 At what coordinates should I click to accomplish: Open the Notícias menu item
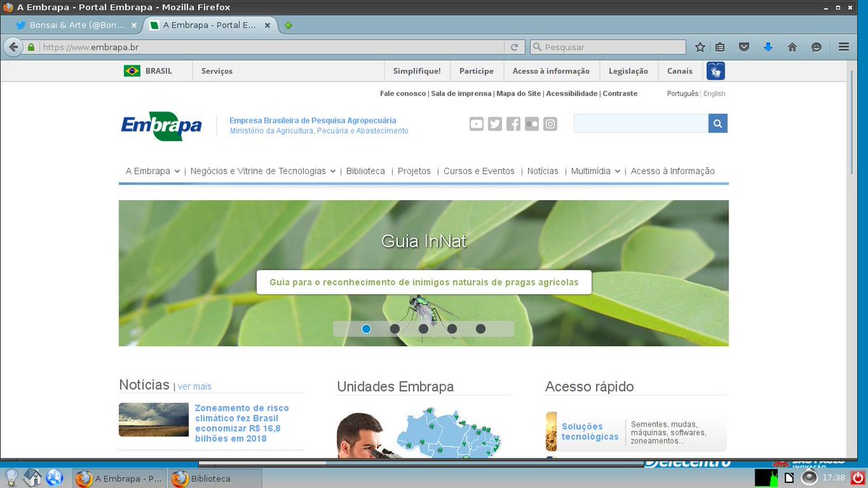point(542,171)
